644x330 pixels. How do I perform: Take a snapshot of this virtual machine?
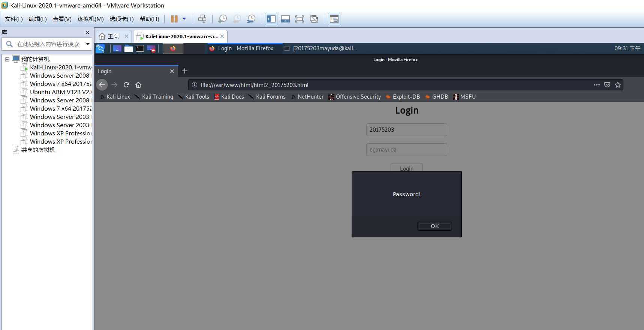(x=222, y=19)
